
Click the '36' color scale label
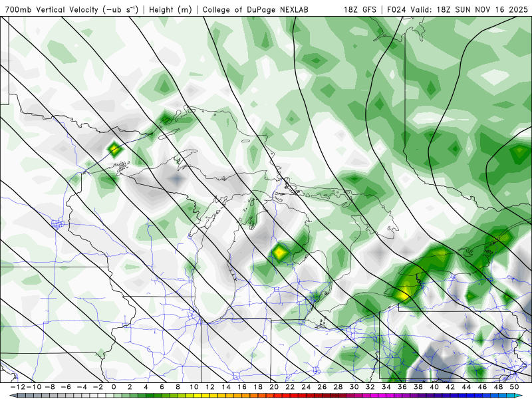coord(402,387)
